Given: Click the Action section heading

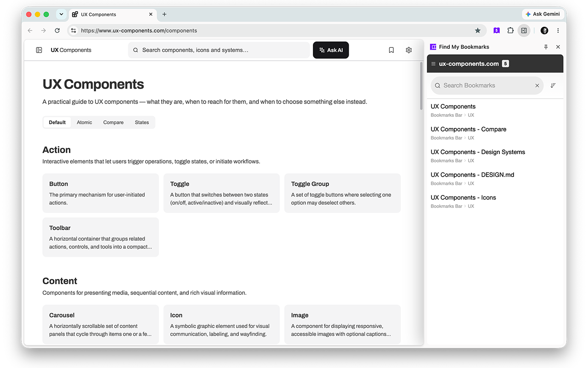Looking at the screenshot, I should coord(57,150).
